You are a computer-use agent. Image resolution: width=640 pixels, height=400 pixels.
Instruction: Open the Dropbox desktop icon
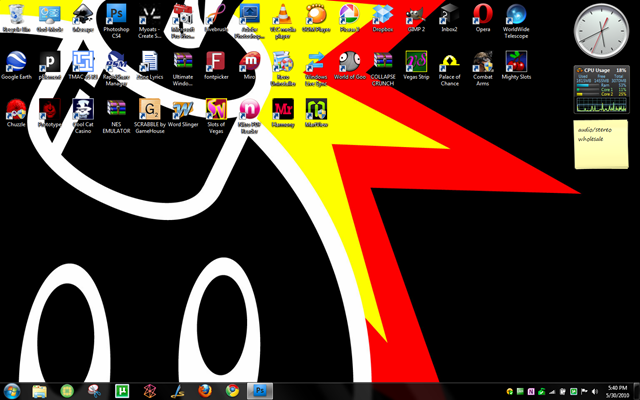point(383,18)
